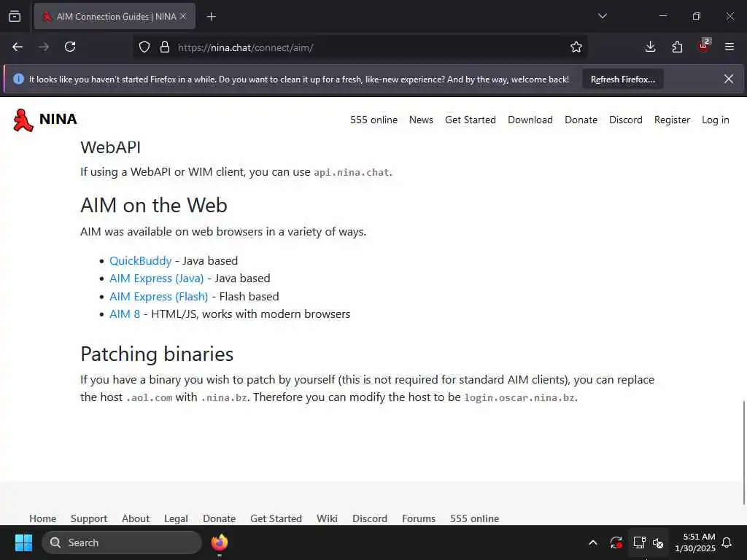
Task: Open the Windows Start menu
Action: 23,542
